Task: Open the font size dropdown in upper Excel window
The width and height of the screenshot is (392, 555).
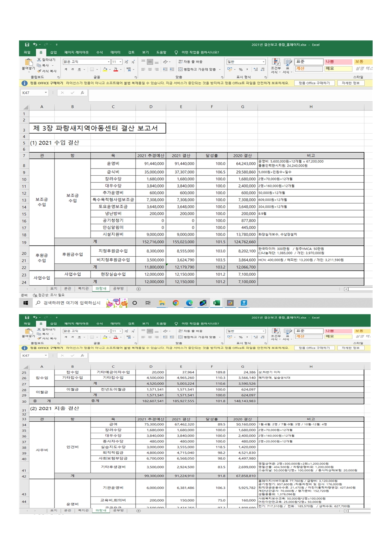Action: [120, 62]
